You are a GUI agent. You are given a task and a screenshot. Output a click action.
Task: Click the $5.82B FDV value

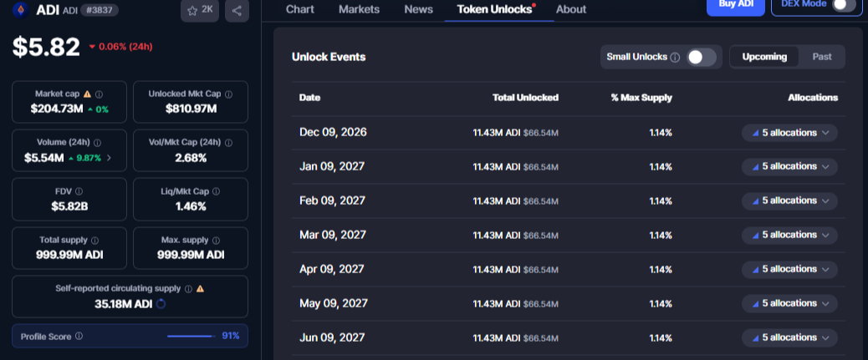tap(69, 206)
